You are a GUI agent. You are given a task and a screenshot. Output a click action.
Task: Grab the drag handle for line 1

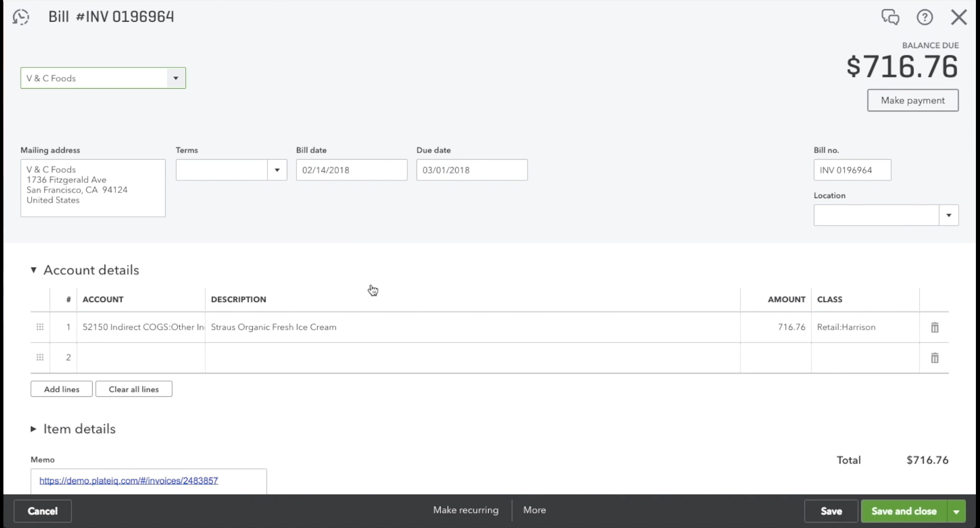40,327
